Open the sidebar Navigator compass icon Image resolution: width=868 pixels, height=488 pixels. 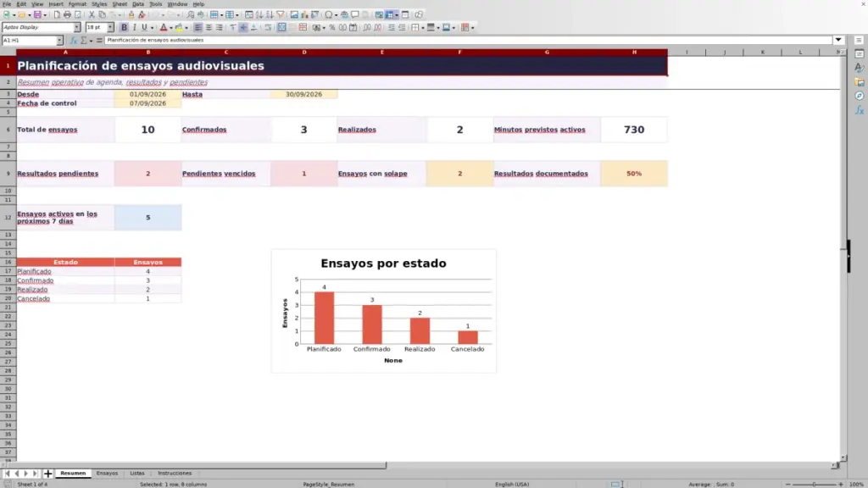pos(860,96)
